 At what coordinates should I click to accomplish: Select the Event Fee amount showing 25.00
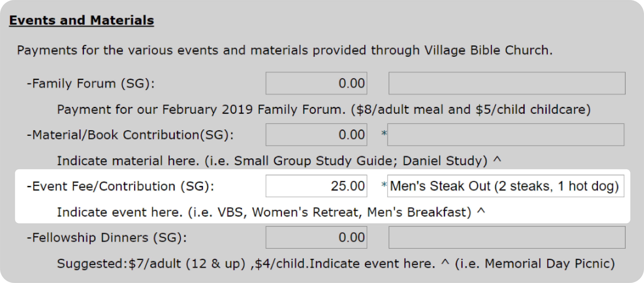pyautogui.click(x=316, y=186)
